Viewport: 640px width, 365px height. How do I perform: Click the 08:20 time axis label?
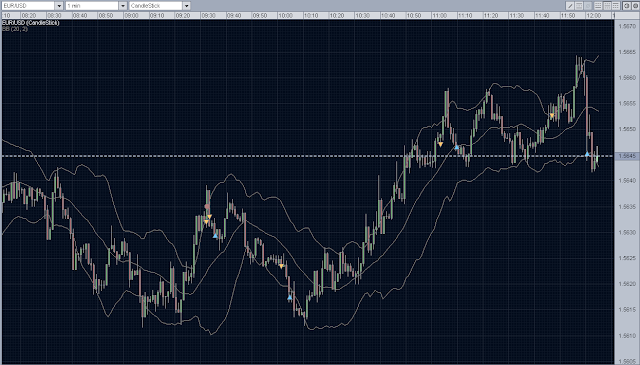pos(29,16)
